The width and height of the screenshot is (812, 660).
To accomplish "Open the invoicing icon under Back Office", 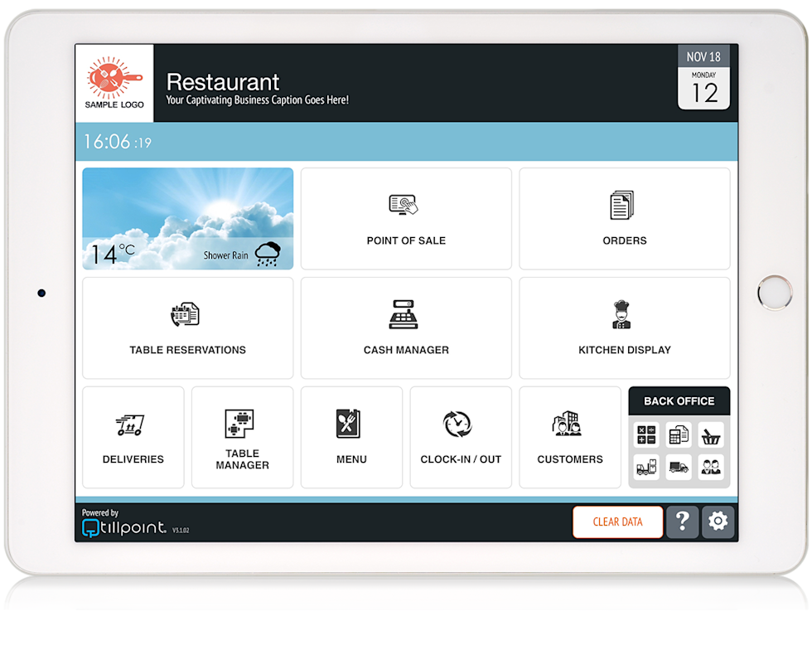I will 679,434.
